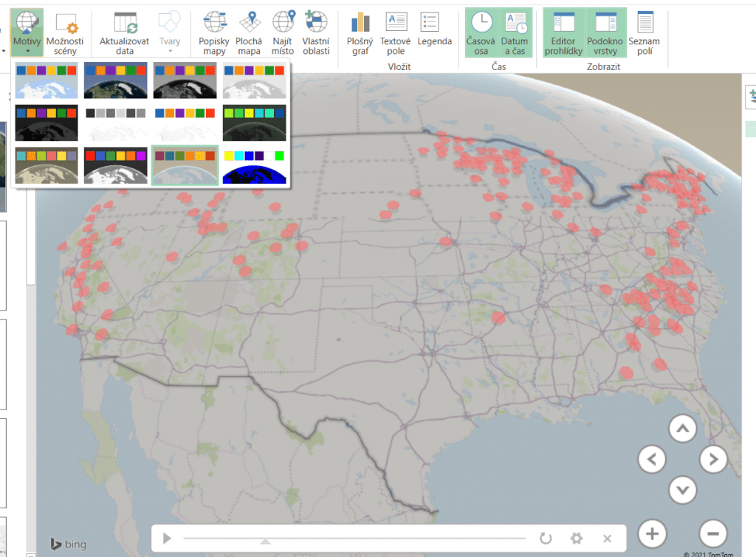Click the timeline slider track
Screen dimensions: 756x557
click(354, 539)
